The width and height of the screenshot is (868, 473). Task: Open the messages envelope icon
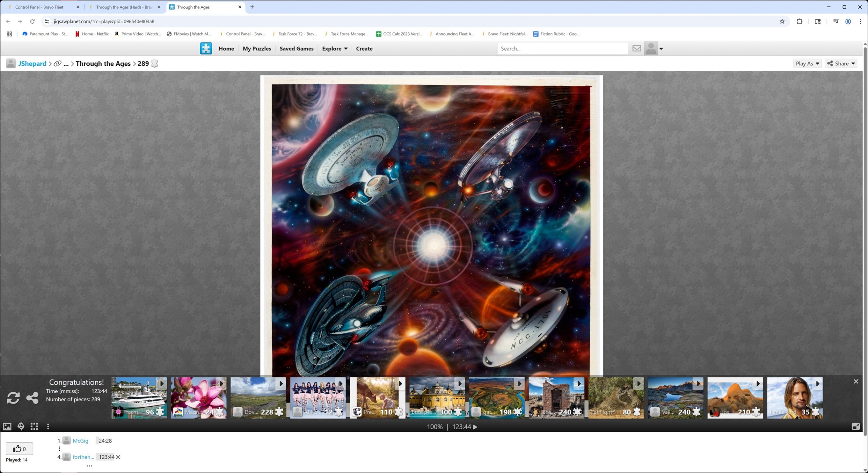(x=637, y=48)
